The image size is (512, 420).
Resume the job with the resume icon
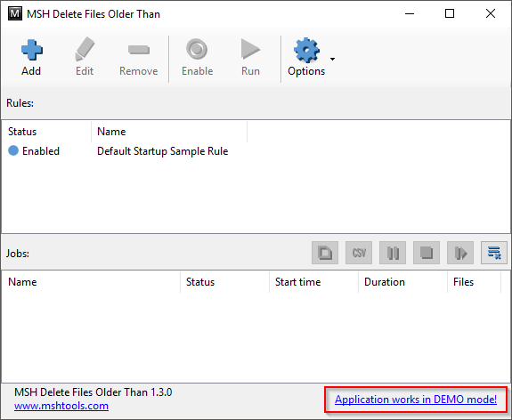click(x=460, y=253)
